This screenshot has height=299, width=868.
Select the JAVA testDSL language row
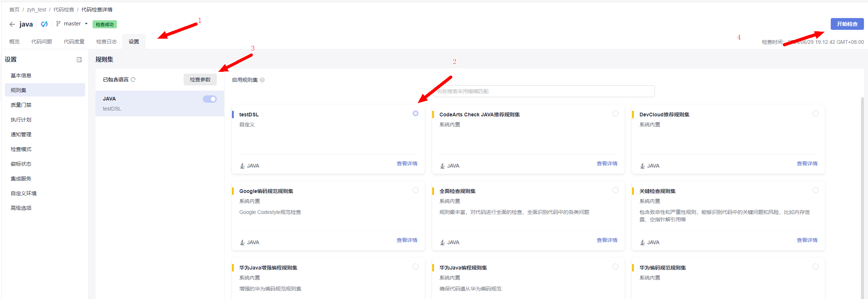click(x=160, y=103)
